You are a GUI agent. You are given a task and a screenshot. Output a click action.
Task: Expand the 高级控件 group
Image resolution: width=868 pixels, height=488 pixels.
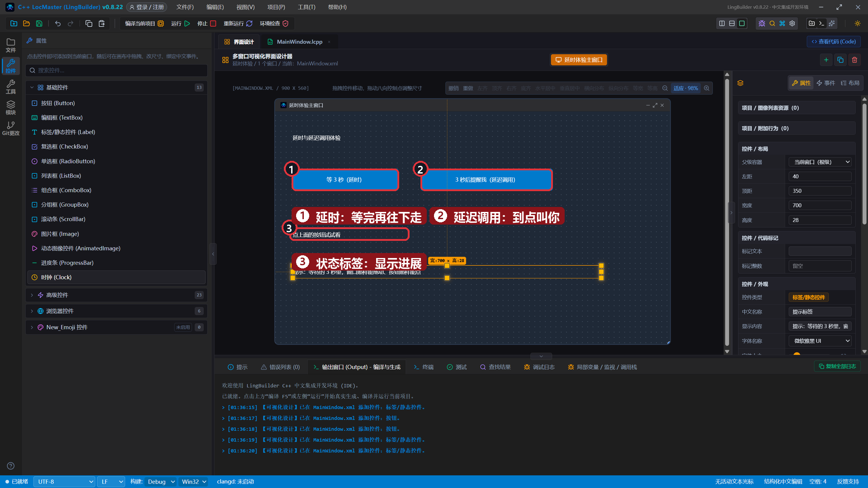coord(117,295)
